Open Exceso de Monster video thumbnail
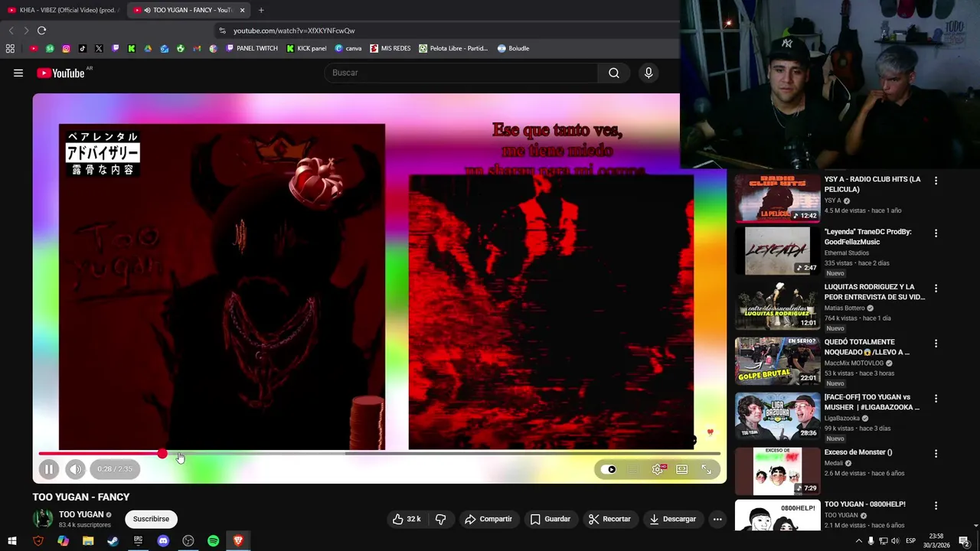 coord(778,471)
